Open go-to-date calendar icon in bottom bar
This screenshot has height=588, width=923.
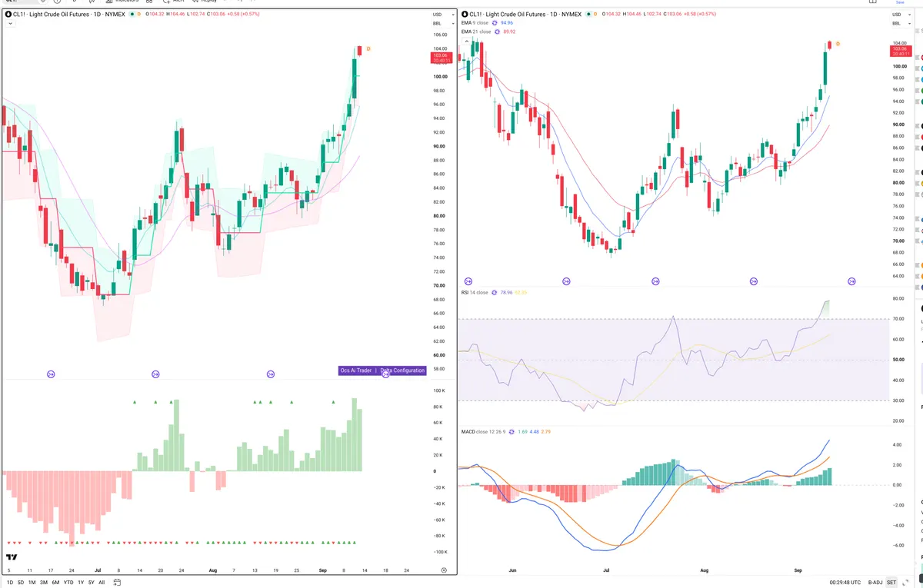[117, 583]
